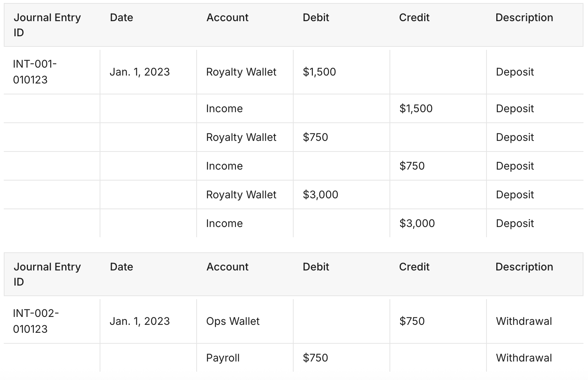The height and width of the screenshot is (380, 588).
Task: Click the INT-002-010123 journal entry ID cell
Action: click(36, 321)
